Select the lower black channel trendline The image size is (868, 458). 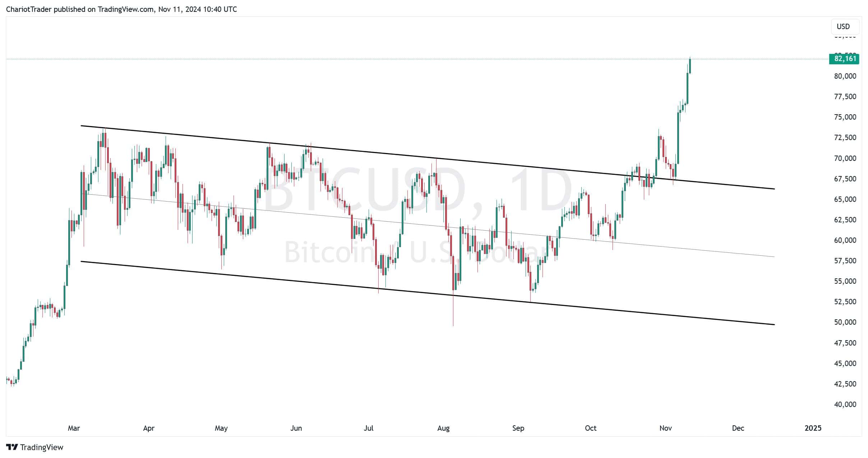pyautogui.click(x=428, y=293)
